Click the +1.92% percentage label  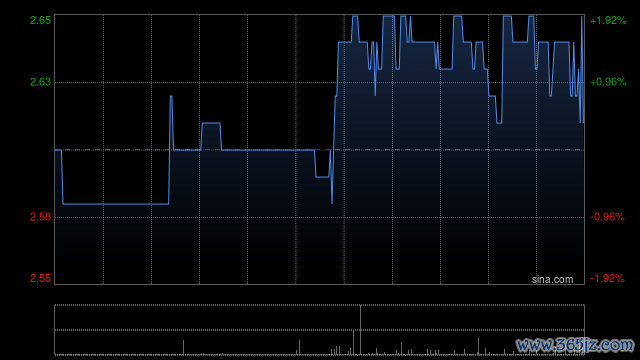click(x=608, y=20)
